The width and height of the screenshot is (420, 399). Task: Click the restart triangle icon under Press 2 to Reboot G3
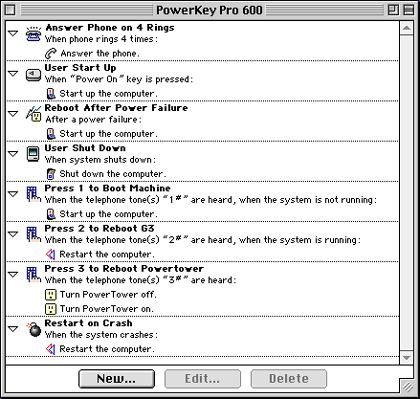coord(50,255)
